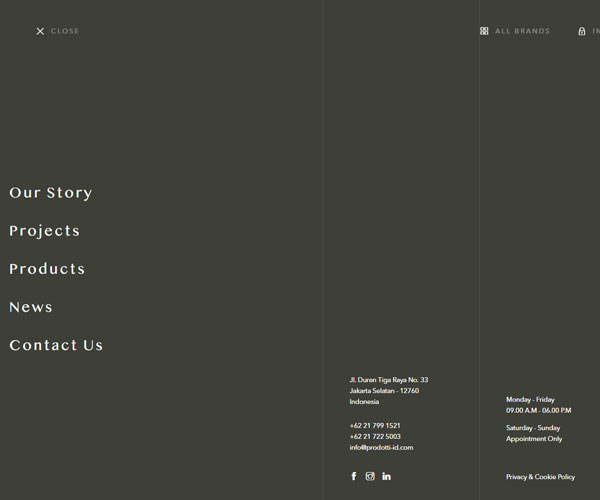Click the padlock icon in the top bar

click(582, 31)
